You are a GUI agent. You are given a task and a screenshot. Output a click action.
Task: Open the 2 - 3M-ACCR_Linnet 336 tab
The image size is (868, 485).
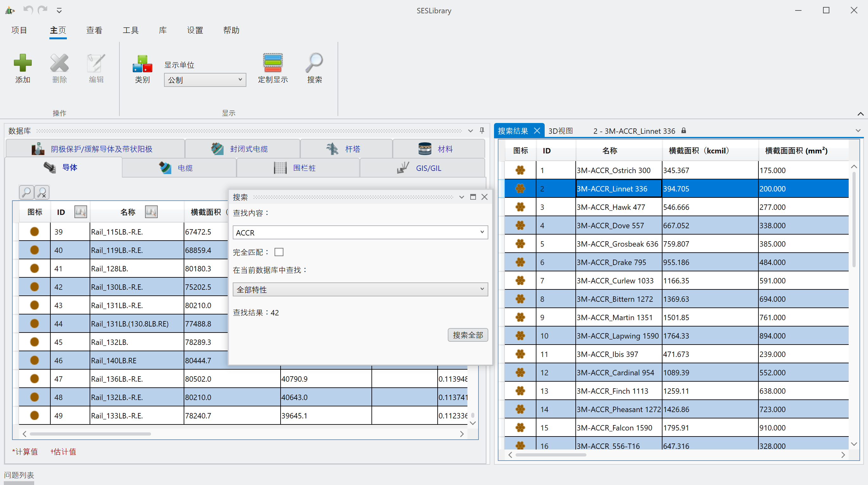[x=634, y=131]
